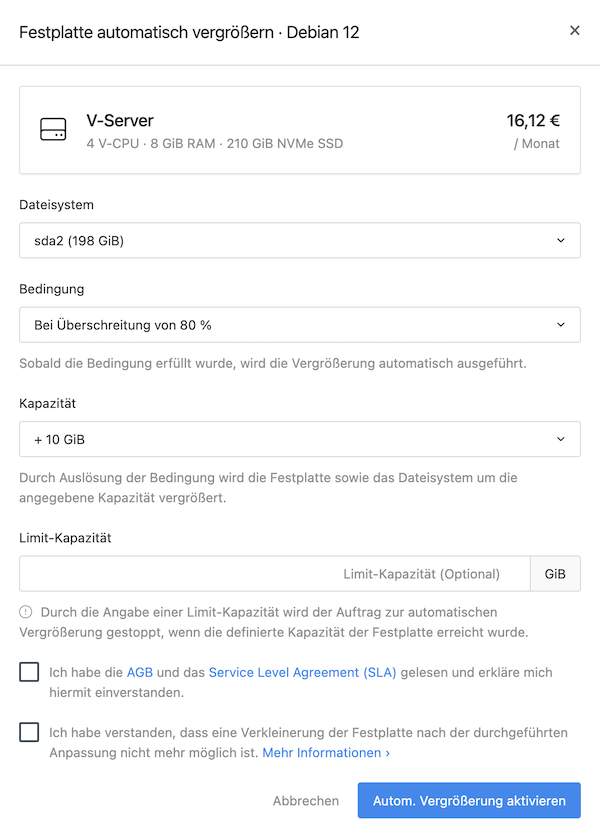Select the V-Server product card
Screen dimensions: 600x835
pos(300,130)
